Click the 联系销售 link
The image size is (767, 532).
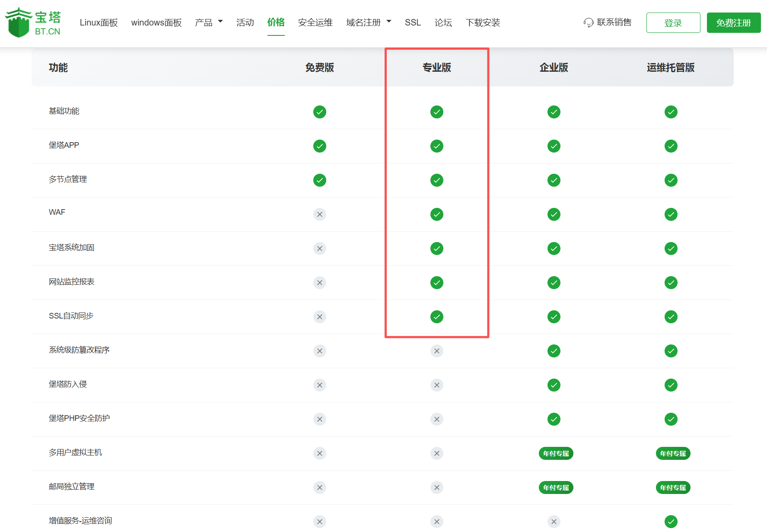click(614, 22)
